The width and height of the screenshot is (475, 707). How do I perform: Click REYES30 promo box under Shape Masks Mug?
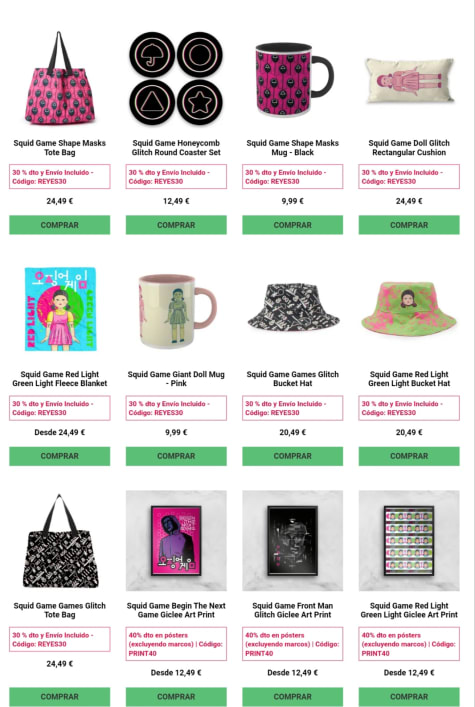click(292, 177)
